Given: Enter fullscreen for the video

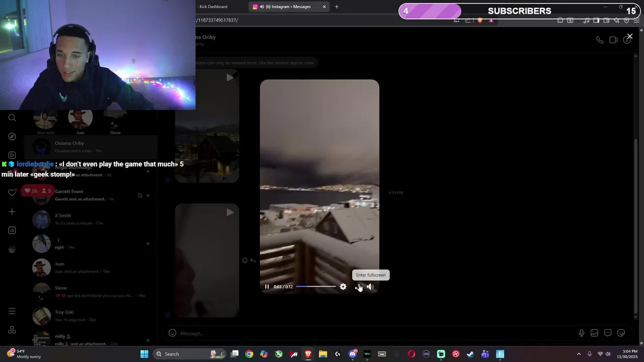Looking at the screenshot, I should [358, 287].
